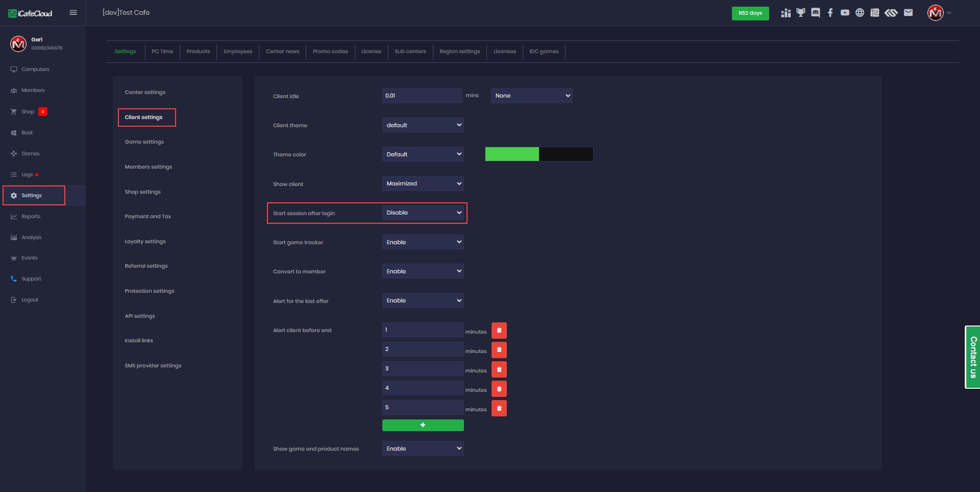Open the Discord icon in the header
Image resolution: width=980 pixels, height=492 pixels.
point(816,13)
